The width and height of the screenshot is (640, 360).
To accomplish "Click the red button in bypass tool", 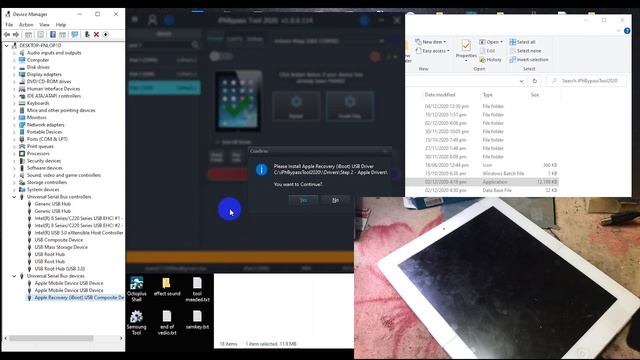I will pyautogui.click(x=227, y=174).
